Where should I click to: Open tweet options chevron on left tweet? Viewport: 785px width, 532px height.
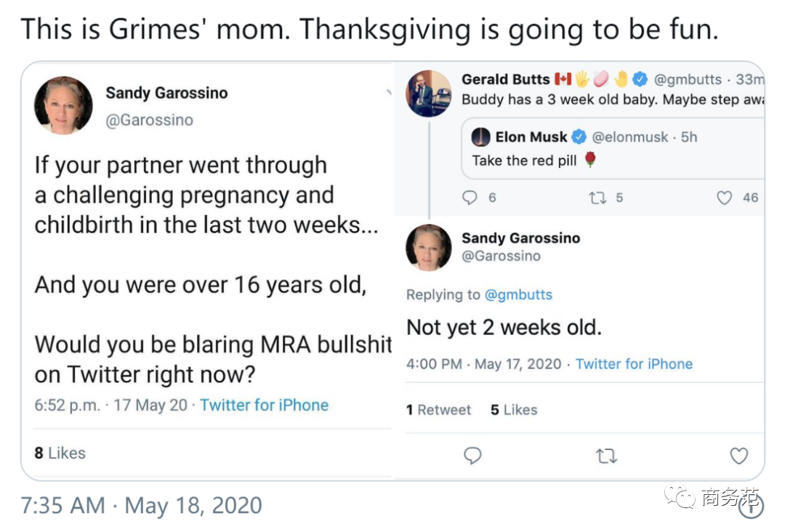pyautogui.click(x=389, y=93)
